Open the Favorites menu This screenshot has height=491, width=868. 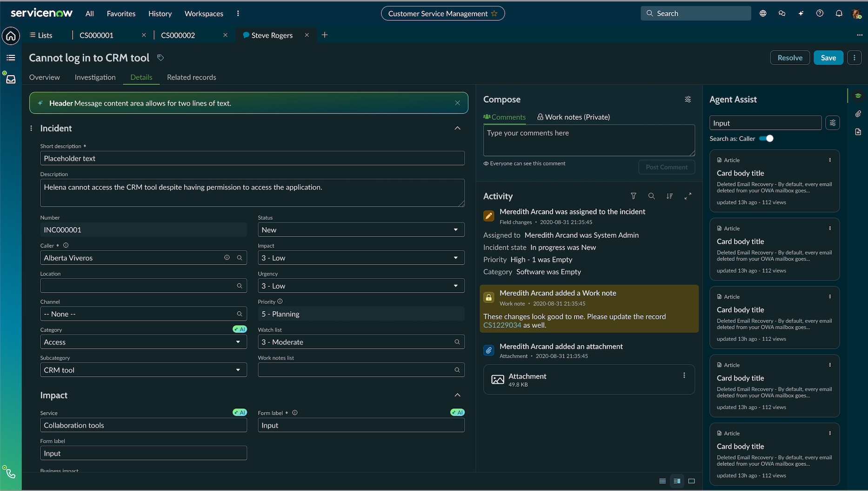(121, 13)
